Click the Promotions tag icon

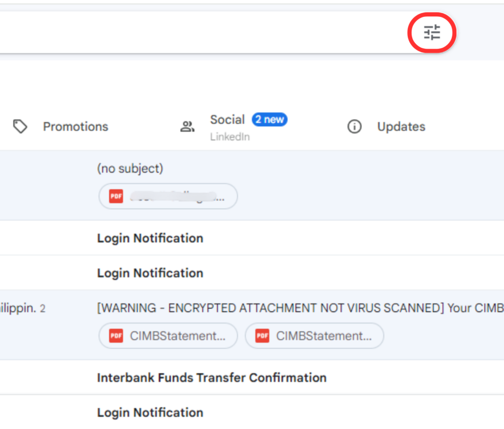click(x=20, y=127)
